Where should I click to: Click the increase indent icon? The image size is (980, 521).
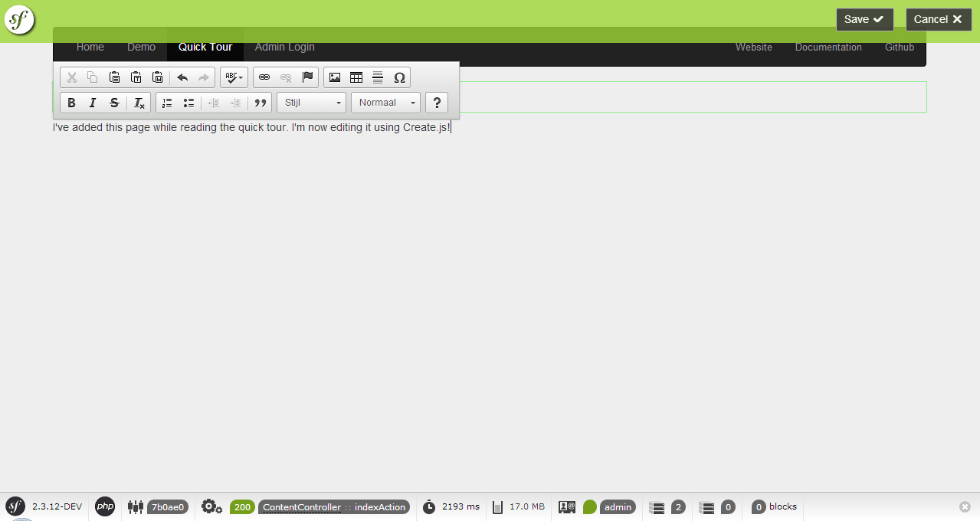click(x=235, y=103)
